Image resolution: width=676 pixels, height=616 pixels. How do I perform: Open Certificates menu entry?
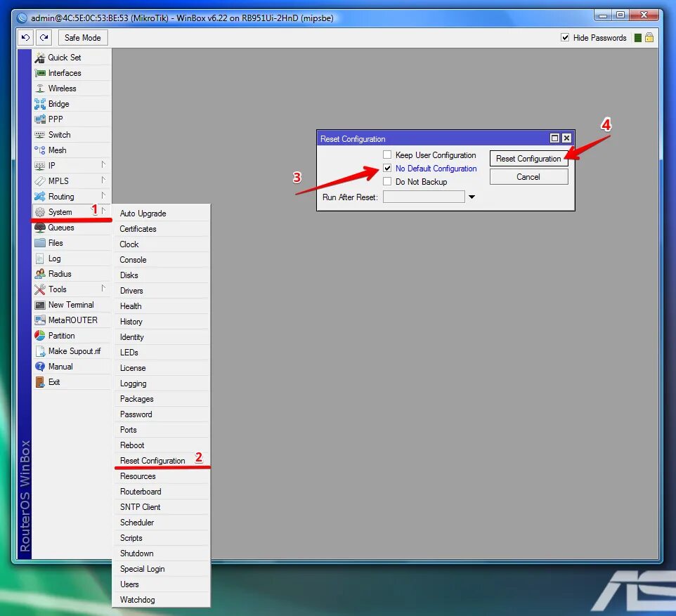(161, 229)
